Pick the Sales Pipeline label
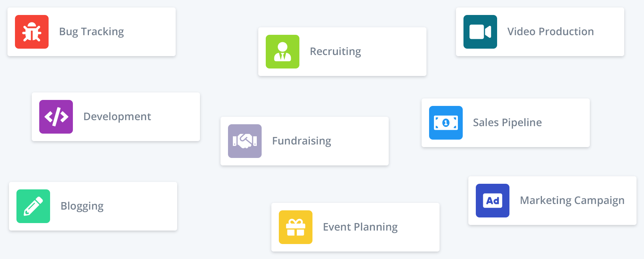 tap(507, 123)
